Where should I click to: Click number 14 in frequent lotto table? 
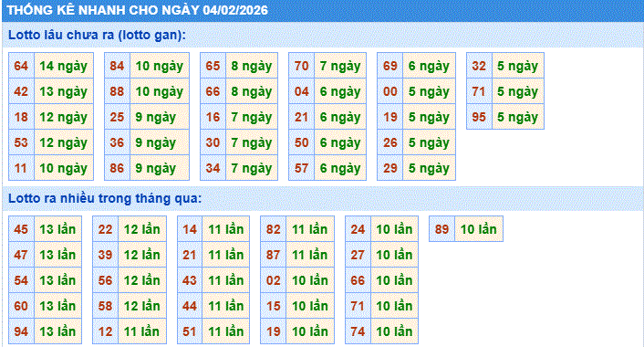(x=190, y=229)
